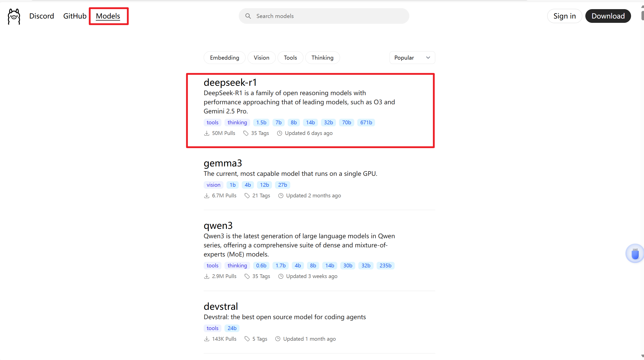644x360 pixels.
Task: Select the 24b size of devstral
Action: tap(232, 328)
